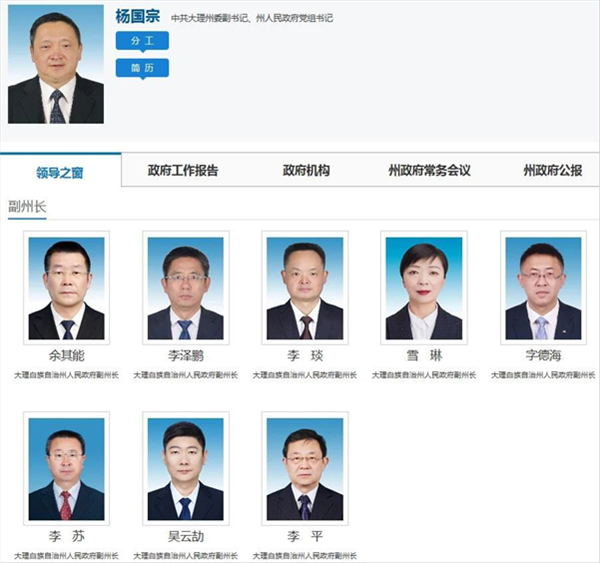Screen dimensions: 600x563
Task: Go to the 州政府常务会议 tab
Action: pyautogui.click(x=430, y=171)
